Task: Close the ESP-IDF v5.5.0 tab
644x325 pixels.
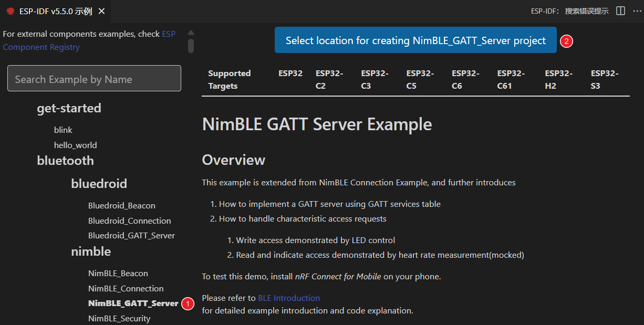Action: [101, 11]
